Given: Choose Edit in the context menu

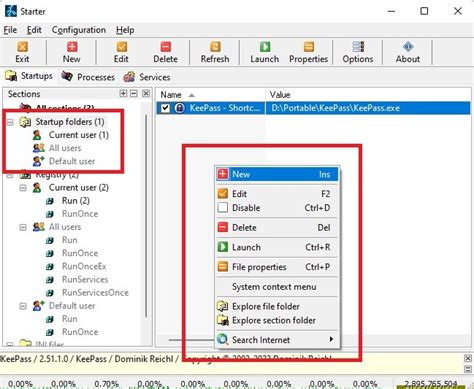Looking at the screenshot, I should click(x=277, y=194).
